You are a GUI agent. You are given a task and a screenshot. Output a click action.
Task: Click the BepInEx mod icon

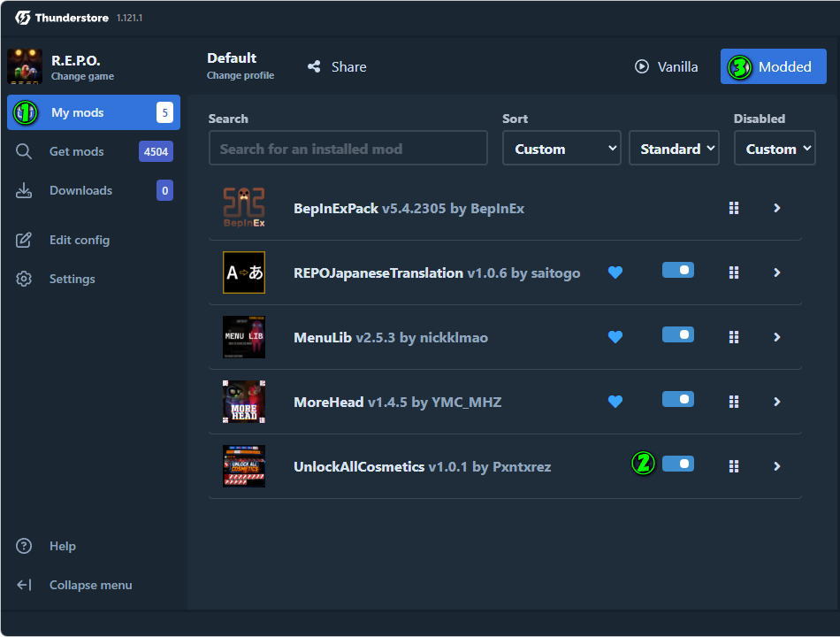pyautogui.click(x=244, y=208)
